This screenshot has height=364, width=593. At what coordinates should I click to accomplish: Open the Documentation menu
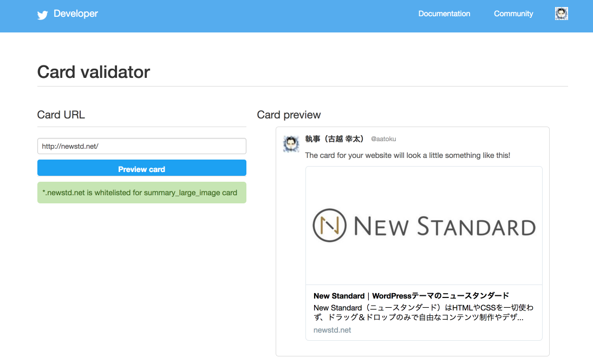tap(444, 14)
